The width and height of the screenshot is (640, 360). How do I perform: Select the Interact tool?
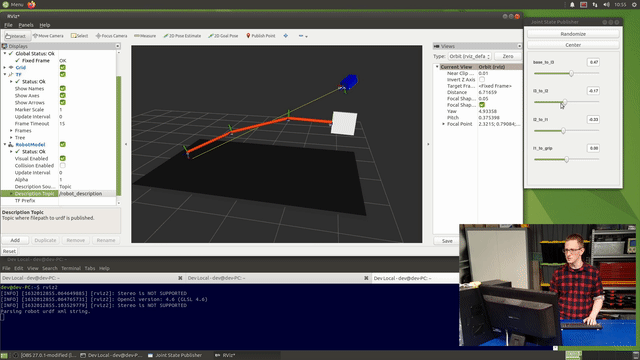point(16,36)
